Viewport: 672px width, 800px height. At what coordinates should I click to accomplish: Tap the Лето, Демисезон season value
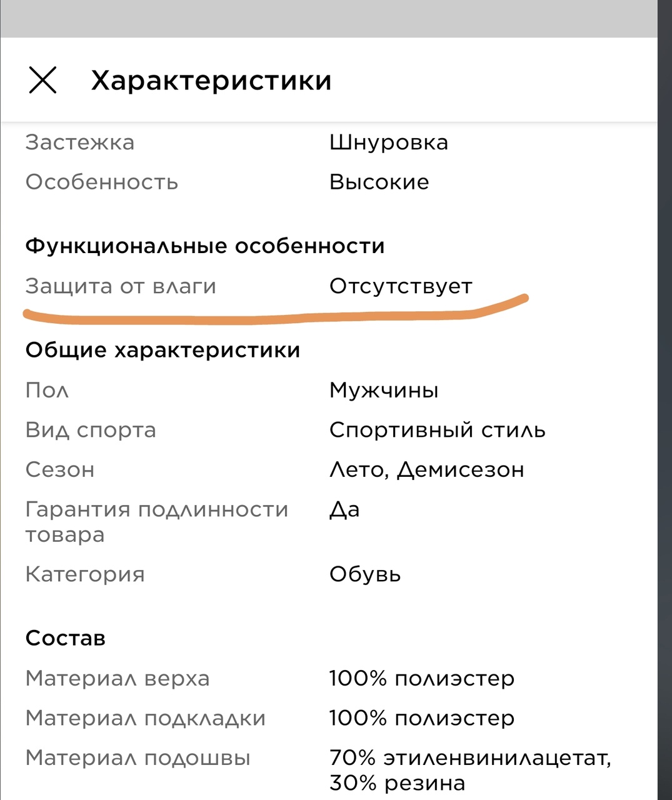(427, 470)
